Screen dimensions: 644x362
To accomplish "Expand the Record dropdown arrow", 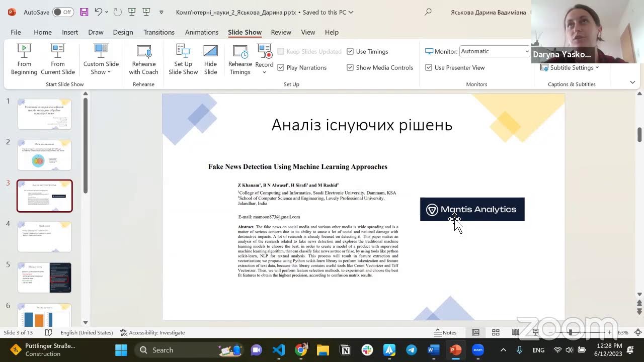I will point(264,72).
